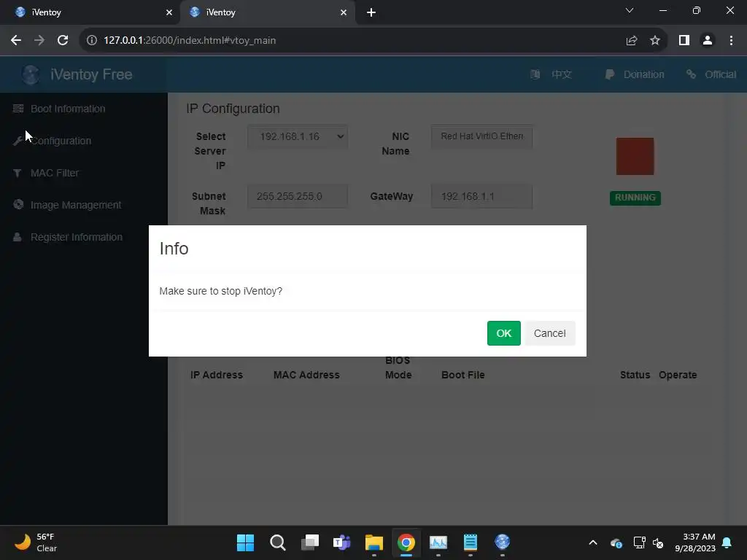Click the MAC Address column header

pyautogui.click(x=306, y=376)
